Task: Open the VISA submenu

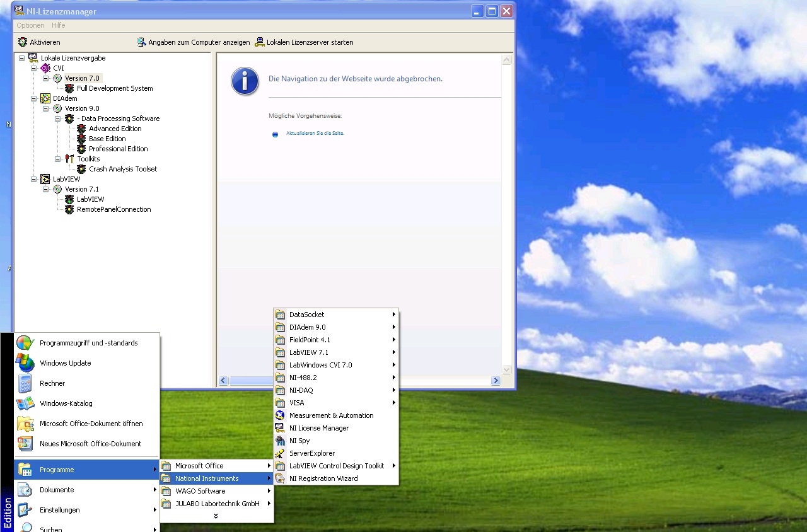Action: pyautogui.click(x=336, y=403)
